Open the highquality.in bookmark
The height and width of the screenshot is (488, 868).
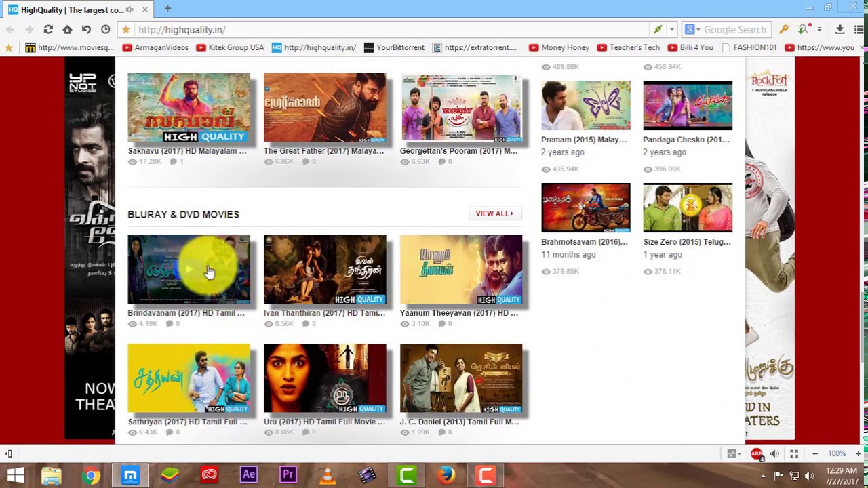tap(313, 47)
